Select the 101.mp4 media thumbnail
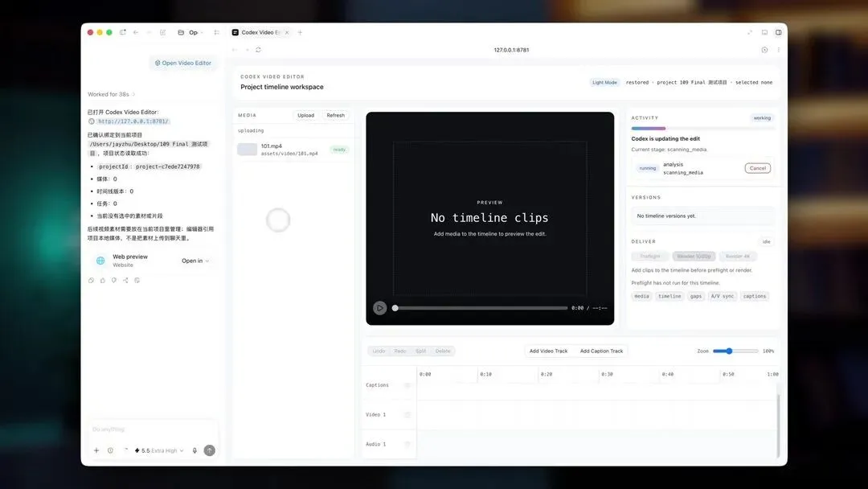This screenshot has width=868, height=489. (247, 150)
